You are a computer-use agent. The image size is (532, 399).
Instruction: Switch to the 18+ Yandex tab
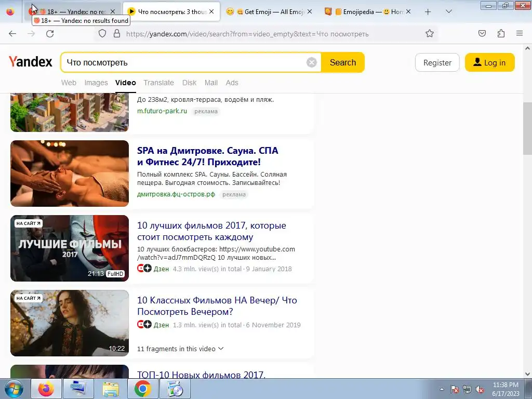tap(73, 12)
